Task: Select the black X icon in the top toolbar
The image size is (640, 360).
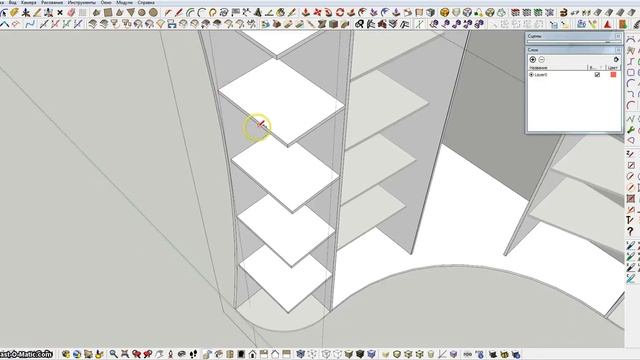Action: coord(60,13)
